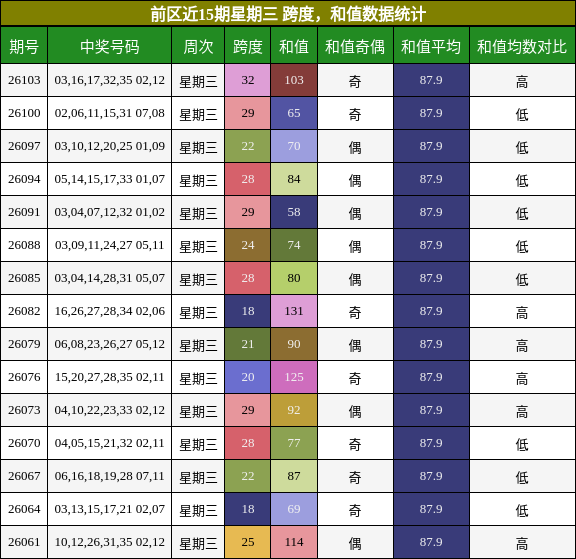Select the brown span cell 24

(x=248, y=245)
